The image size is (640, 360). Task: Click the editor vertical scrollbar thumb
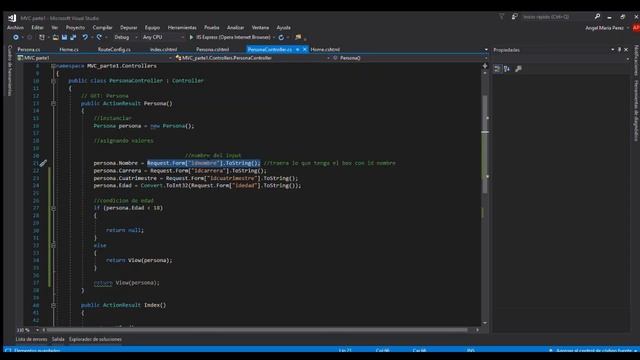[485, 144]
